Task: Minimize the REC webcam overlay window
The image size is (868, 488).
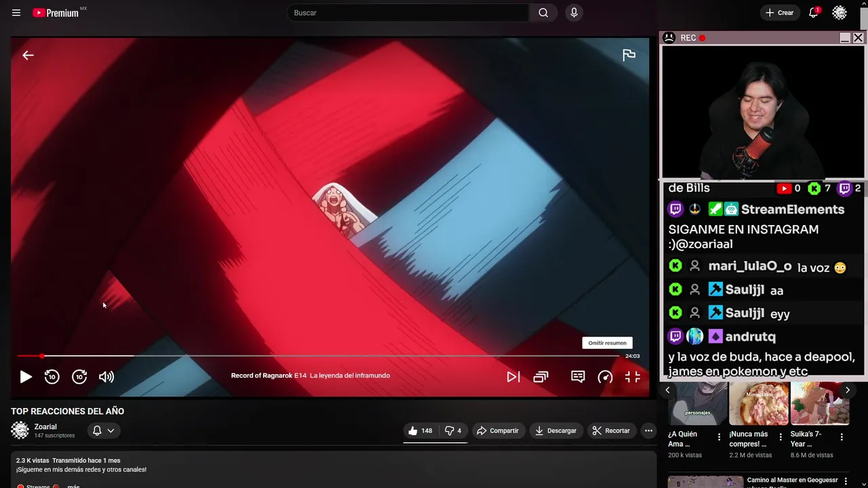Action: pos(845,38)
